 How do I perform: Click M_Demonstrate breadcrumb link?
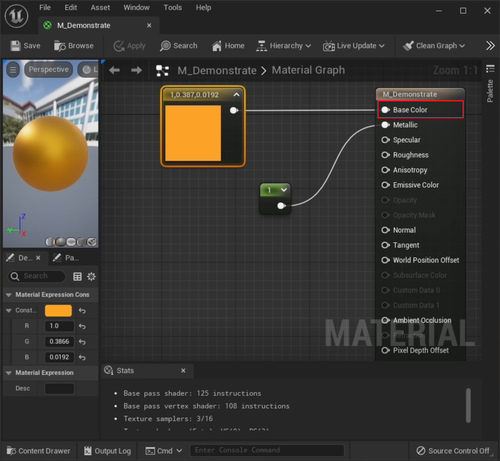(x=217, y=70)
